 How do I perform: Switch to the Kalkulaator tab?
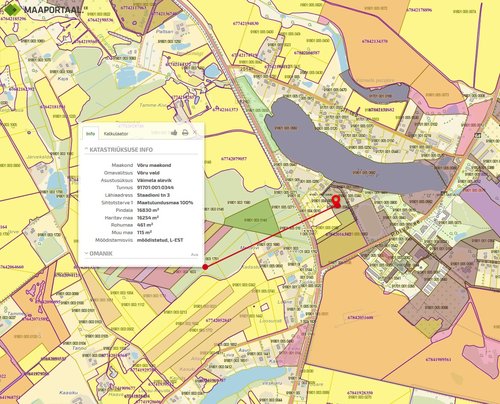(116, 134)
